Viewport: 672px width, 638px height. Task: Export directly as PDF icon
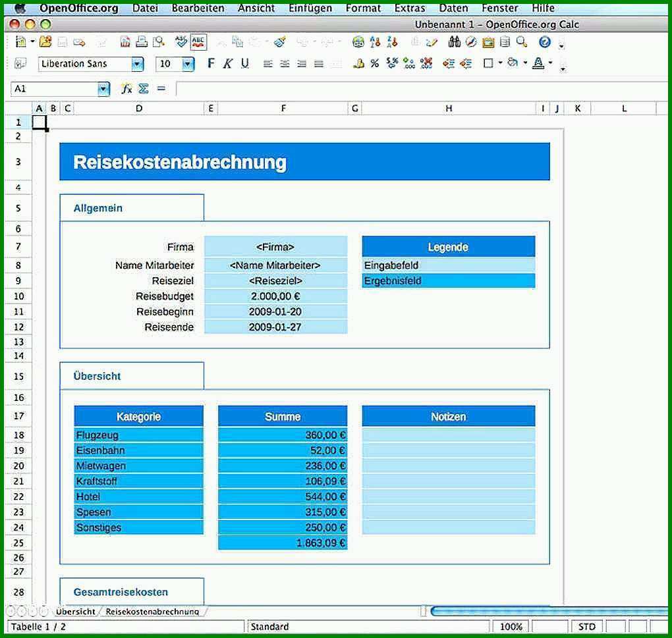click(x=125, y=42)
